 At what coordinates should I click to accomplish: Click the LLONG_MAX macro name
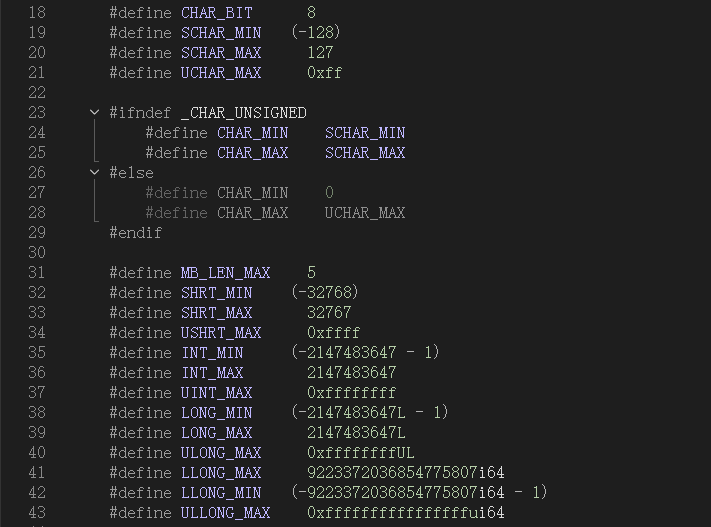click(x=221, y=473)
